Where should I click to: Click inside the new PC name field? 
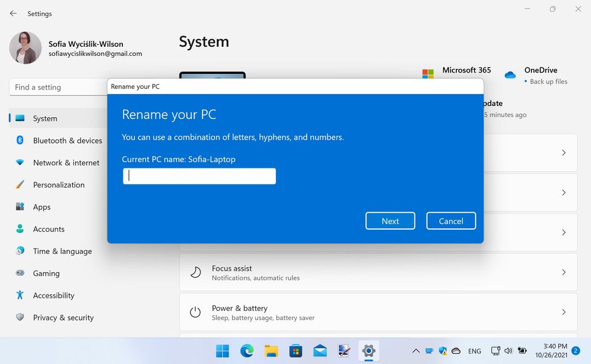[199, 176]
